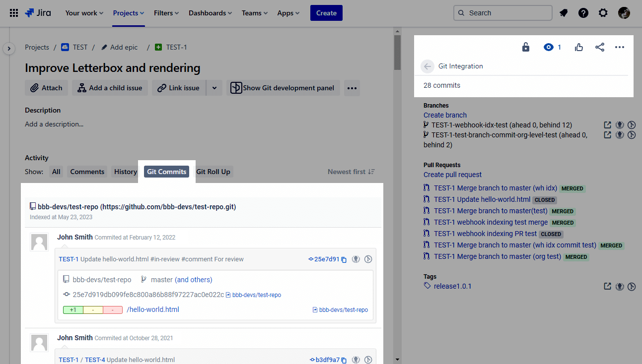642x364 pixels.
Task: Click the share icon in issue header
Action: tap(600, 47)
